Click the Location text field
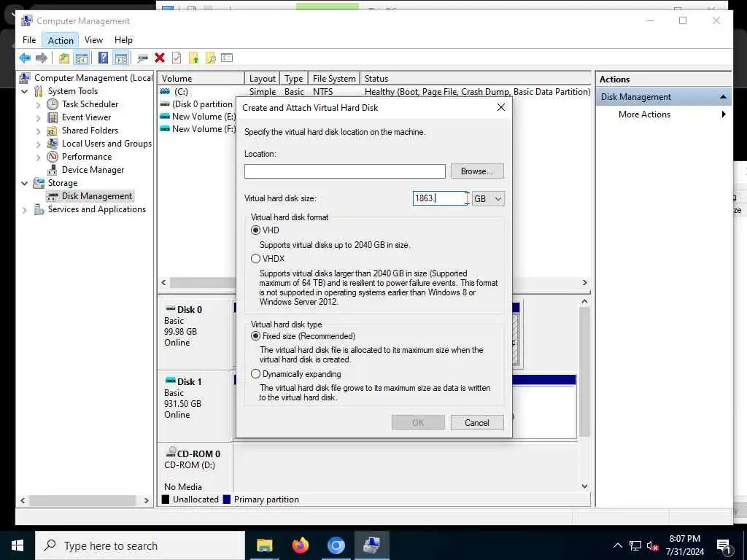 pyautogui.click(x=345, y=171)
